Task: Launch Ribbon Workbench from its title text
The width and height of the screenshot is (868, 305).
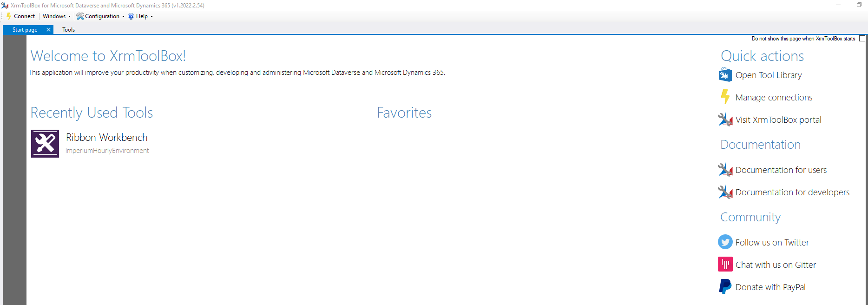Action: click(x=106, y=138)
